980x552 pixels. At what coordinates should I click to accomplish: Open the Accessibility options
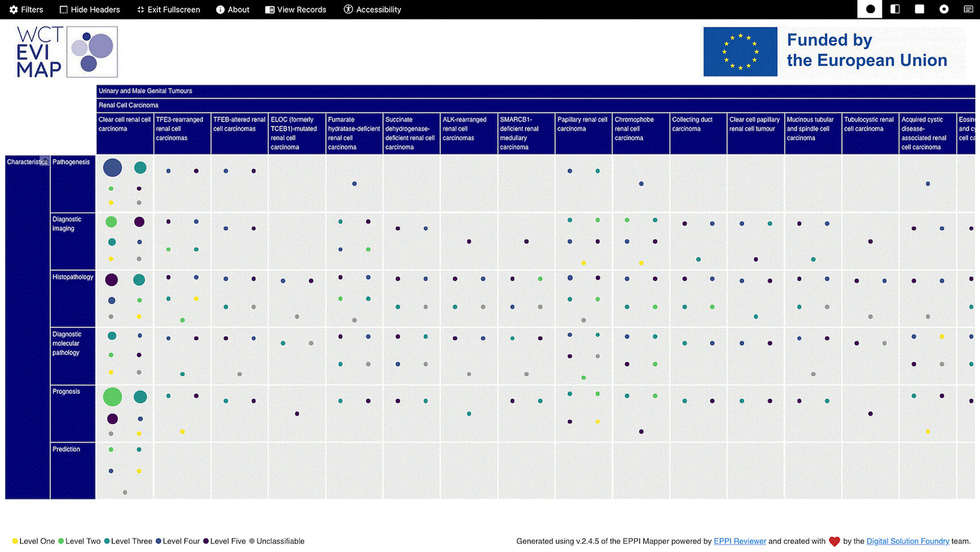(x=372, y=10)
